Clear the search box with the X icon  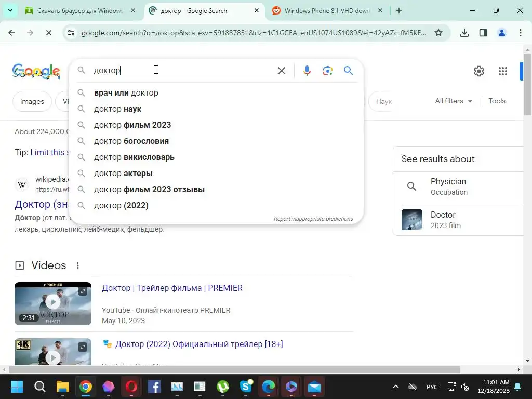coord(281,71)
